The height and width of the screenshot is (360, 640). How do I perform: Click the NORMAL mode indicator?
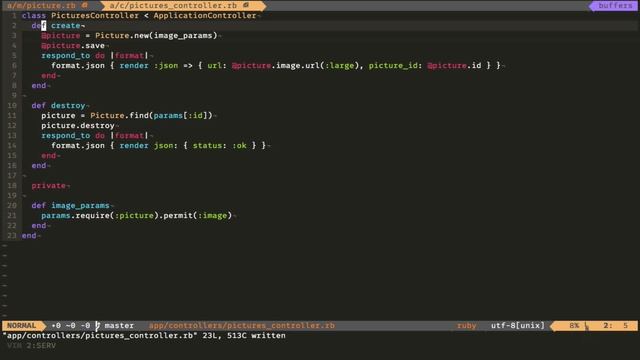pyautogui.click(x=22, y=325)
